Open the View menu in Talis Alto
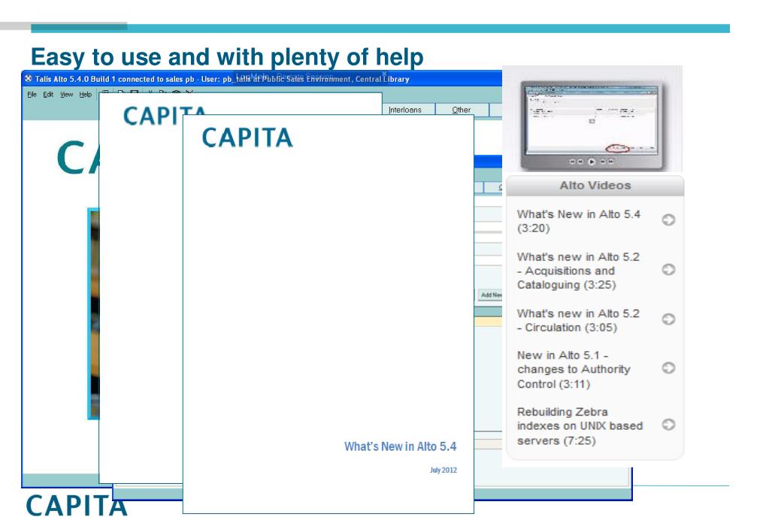This screenshot has width=769, height=532. 67,95
